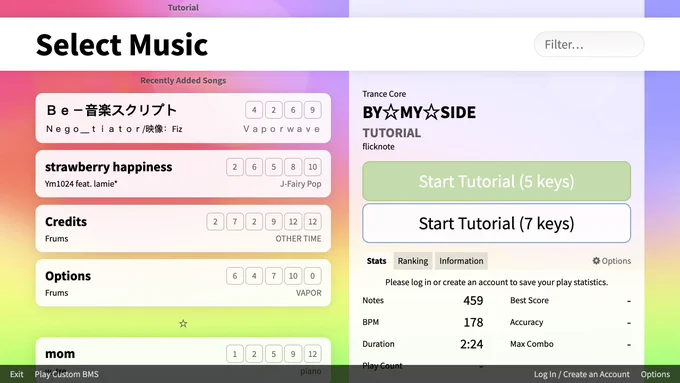
Task: Click Exit in the bottom bar
Action: click(16, 374)
